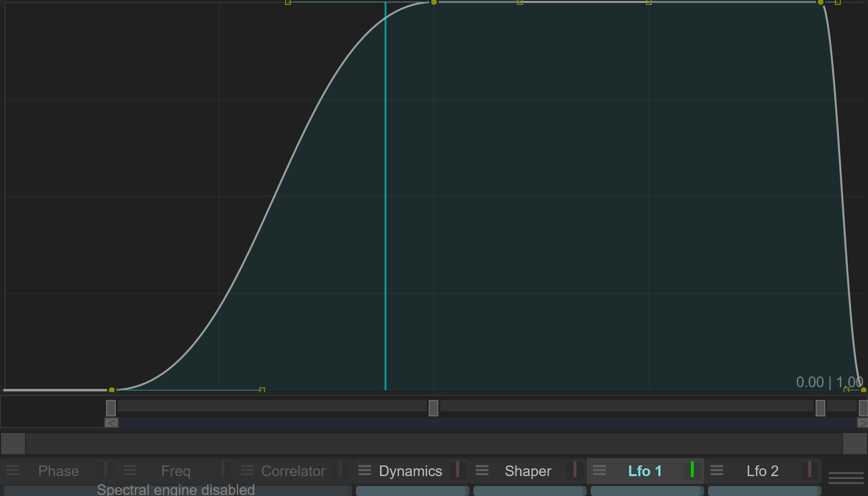The width and height of the screenshot is (868, 496).
Task: Select the top envelope node before the drop
Action: click(x=820, y=2)
